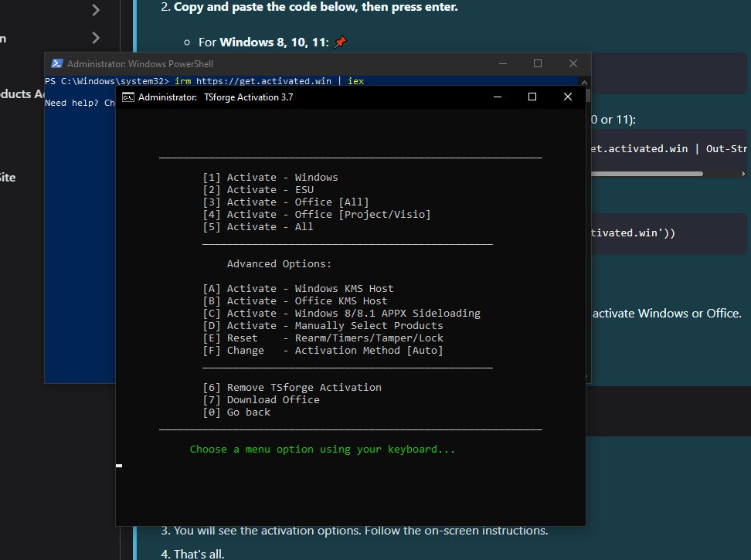
Task: Minimize the TSforge Activation window
Action: [x=498, y=97]
